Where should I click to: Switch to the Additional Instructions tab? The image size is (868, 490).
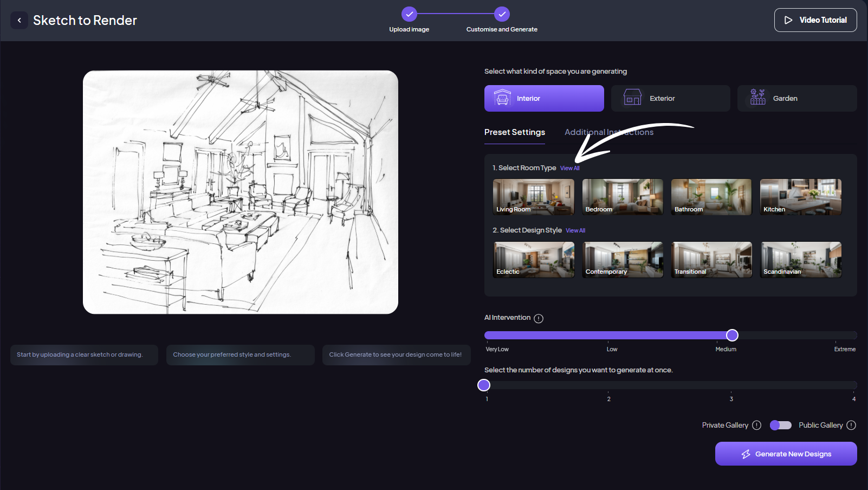tap(608, 132)
